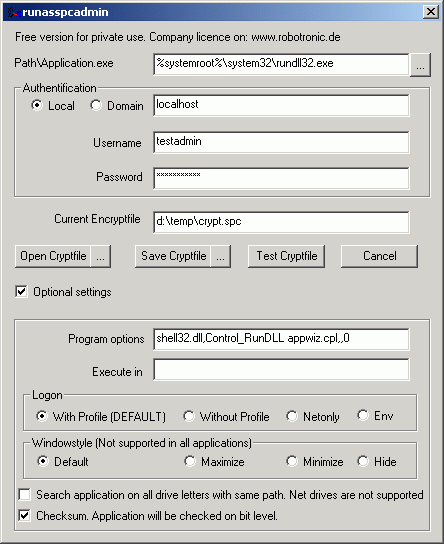Set windowstyle to Maximize
Screen dimensions: 444x544
coord(190,461)
